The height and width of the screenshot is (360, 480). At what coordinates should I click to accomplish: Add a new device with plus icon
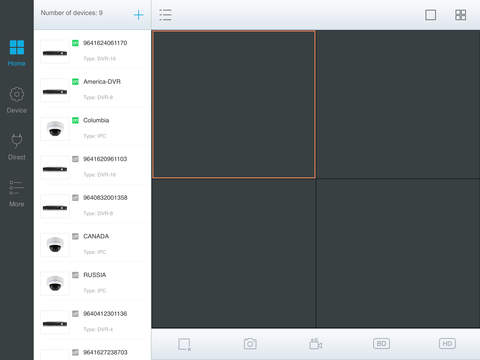(x=138, y=15)
